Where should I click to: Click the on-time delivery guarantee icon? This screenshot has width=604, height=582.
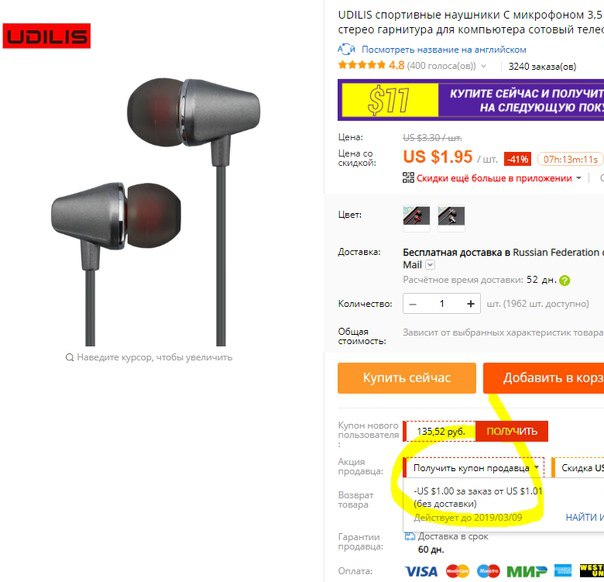click(x=409, y=536)
